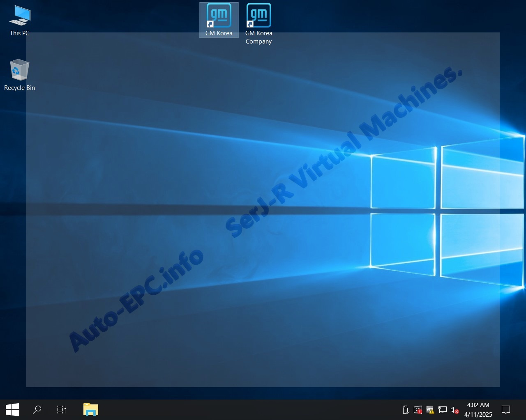Viewport: 526px width, 420px height.
Task: Open the Windows Start menu
Action: click(12, 409)
